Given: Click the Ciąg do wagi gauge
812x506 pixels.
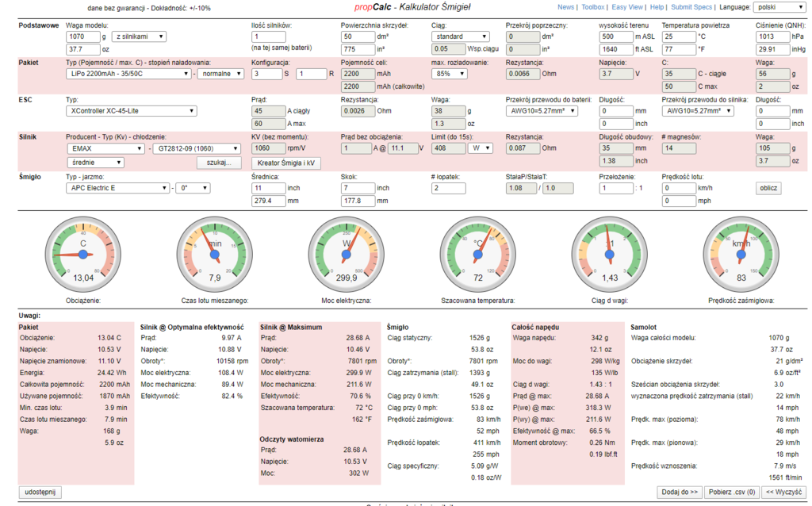Looking at the screenshot, I should click(610, 254).
